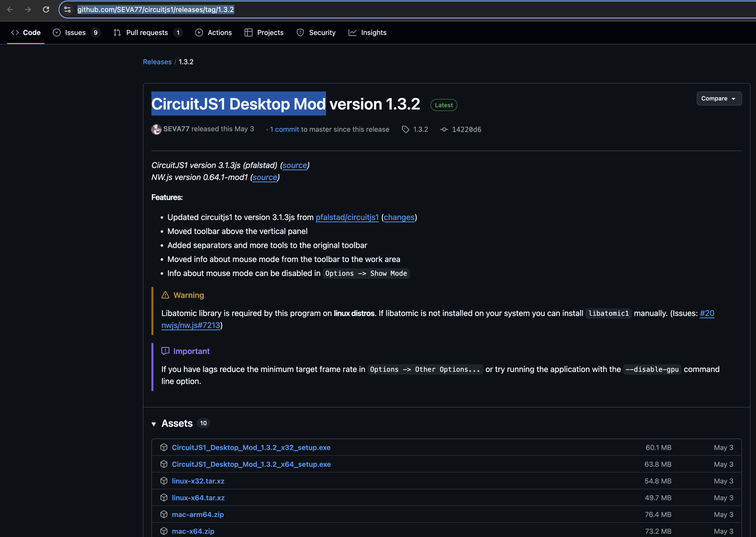The image size is (756, 537).
Task: Open the pfalstad/circuitjs1 link
Action: (347, 217)
